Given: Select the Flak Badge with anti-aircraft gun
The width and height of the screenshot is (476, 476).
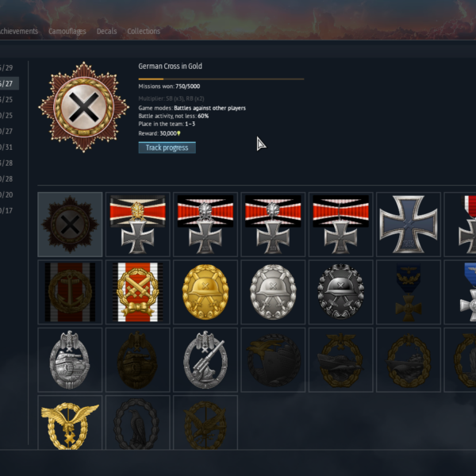Looking at the screenshot, I should tap(205, 359).
